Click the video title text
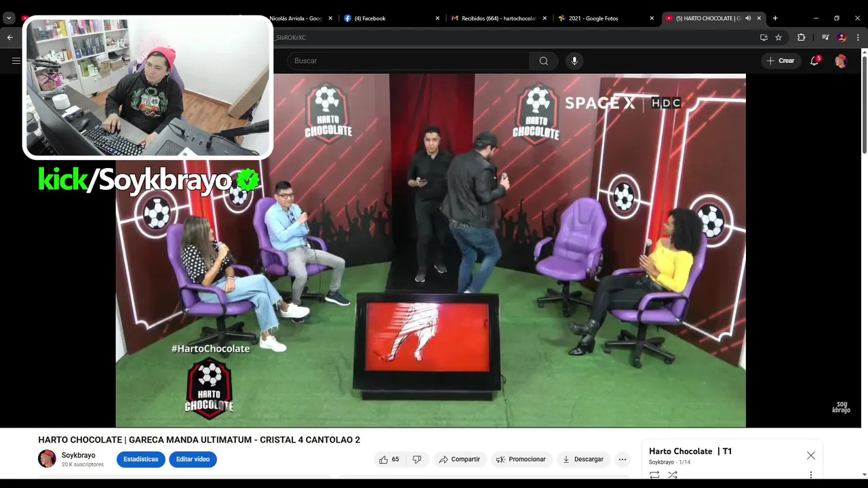This screenshot has height=488, width=868. coord(199,440)
